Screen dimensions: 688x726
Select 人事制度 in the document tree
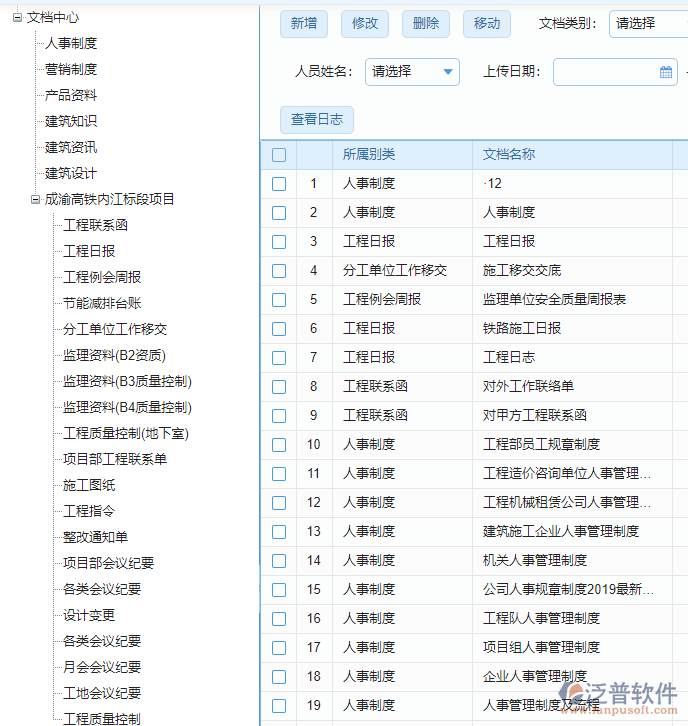(x=71, y=43)
